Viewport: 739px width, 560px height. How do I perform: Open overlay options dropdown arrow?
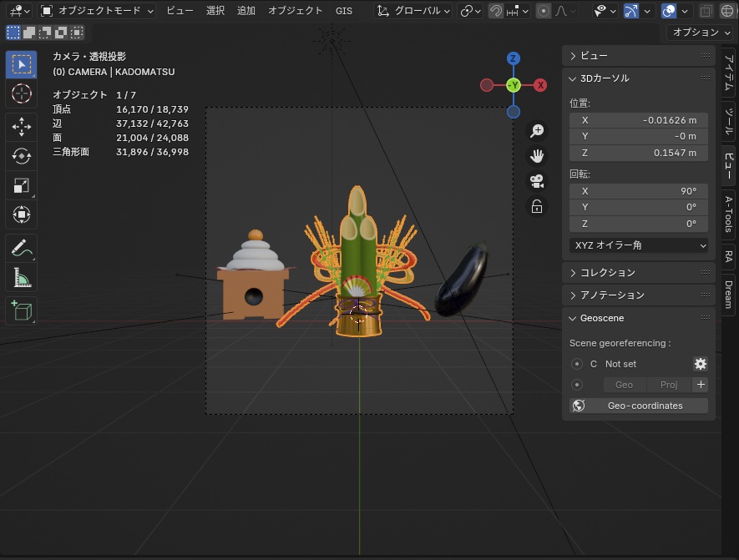coord(685,11)
